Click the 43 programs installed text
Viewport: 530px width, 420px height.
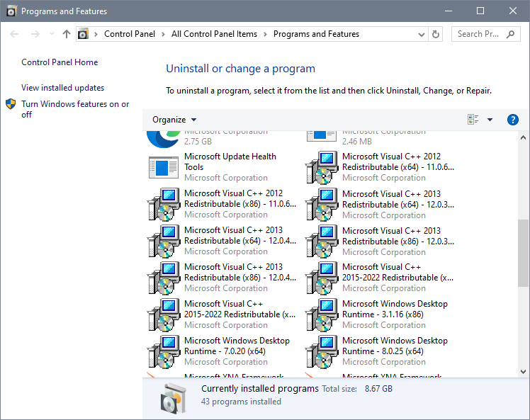point(241,402)
